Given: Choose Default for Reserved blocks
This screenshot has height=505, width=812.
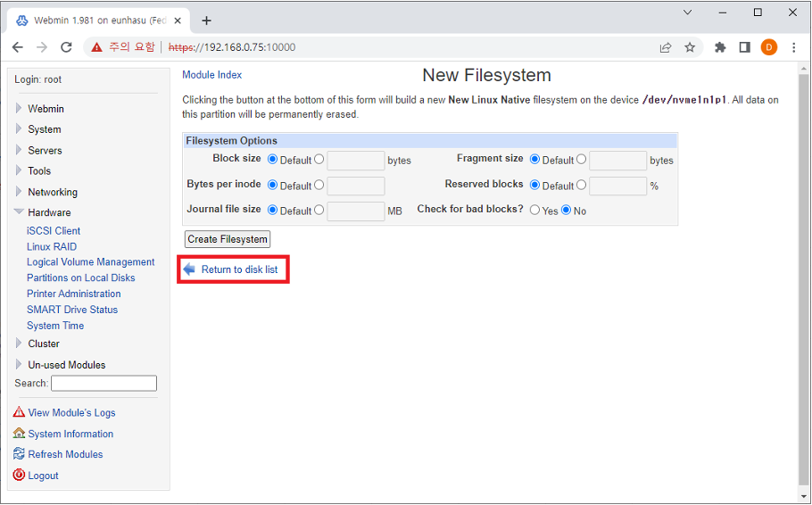Looking at the screenshot, I should [534, 186].
